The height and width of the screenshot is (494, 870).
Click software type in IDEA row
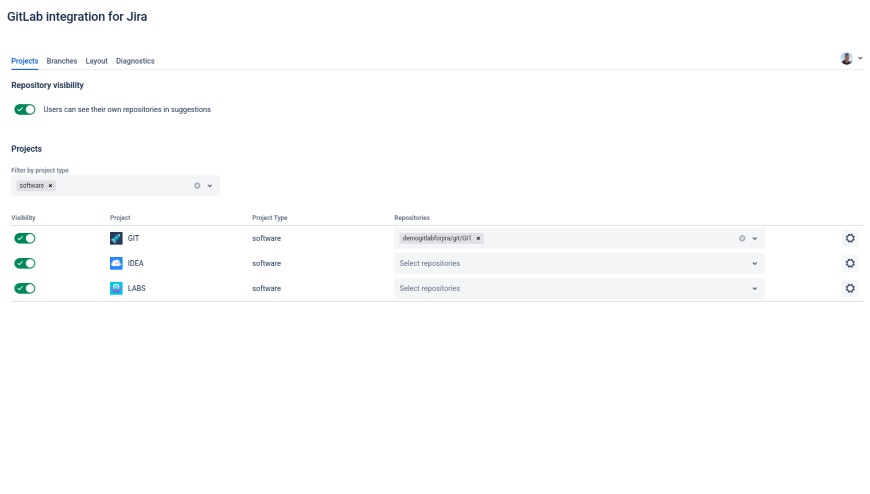(x=266, y=263)
